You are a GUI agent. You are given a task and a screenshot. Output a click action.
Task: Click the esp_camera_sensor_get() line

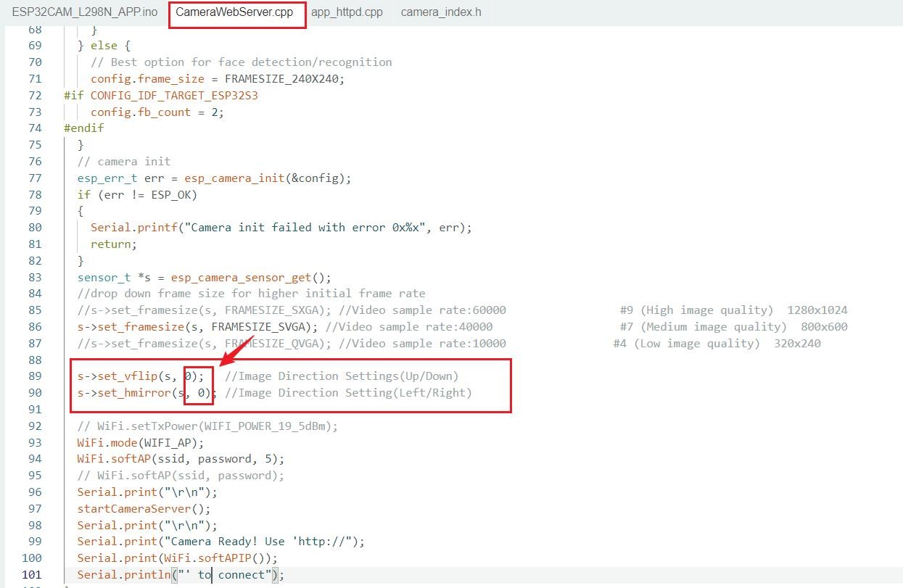point(205,278)
